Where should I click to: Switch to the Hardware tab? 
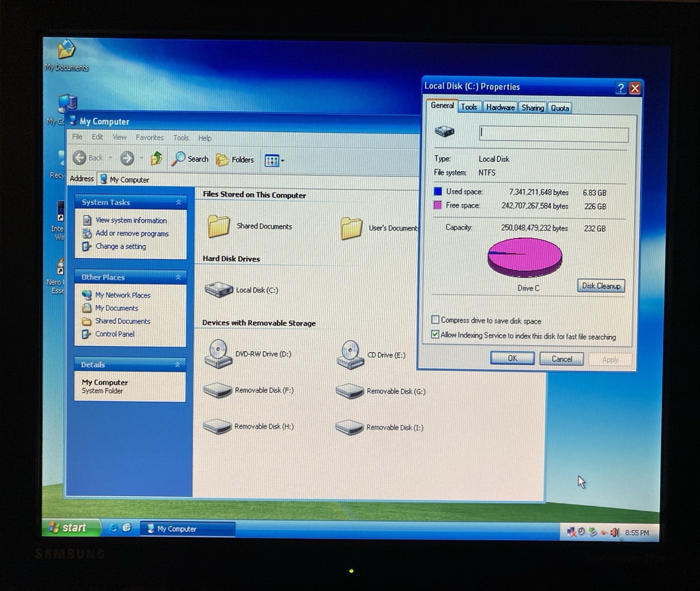pos(500,107)
